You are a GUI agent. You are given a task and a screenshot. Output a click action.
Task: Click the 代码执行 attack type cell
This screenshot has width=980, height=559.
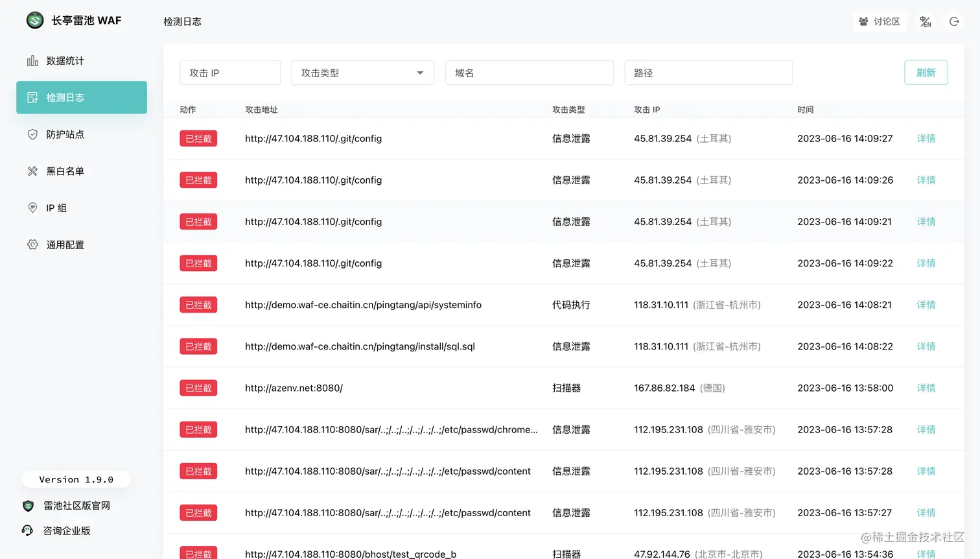[571, 305]
